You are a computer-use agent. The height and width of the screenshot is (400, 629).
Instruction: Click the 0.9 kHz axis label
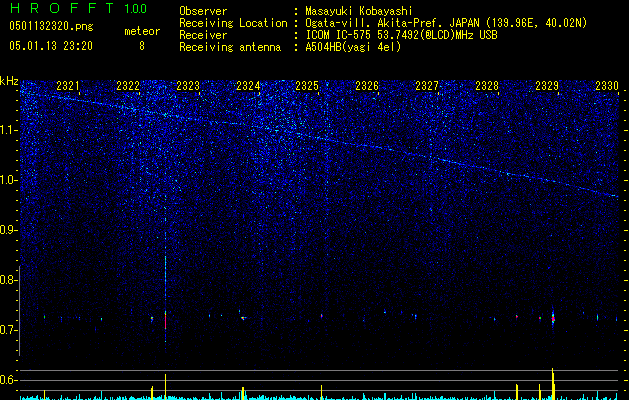click(x=8, y=230)
